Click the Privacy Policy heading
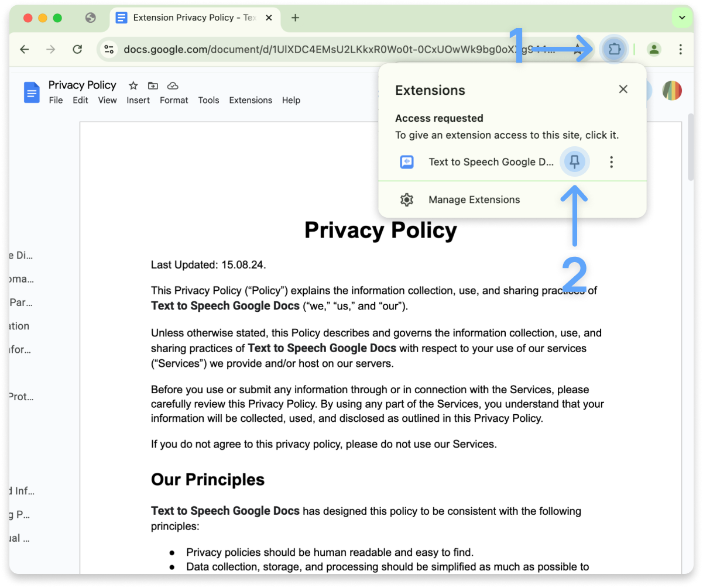Screen dimensions: 703x588 click(380, 231)
